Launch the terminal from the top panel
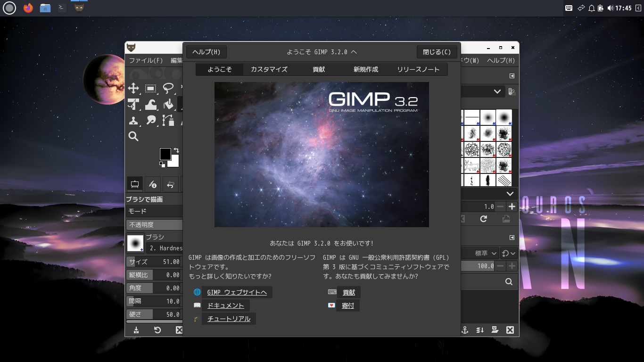The width and height of the screenshot is (644, 362). click(61, 8)
